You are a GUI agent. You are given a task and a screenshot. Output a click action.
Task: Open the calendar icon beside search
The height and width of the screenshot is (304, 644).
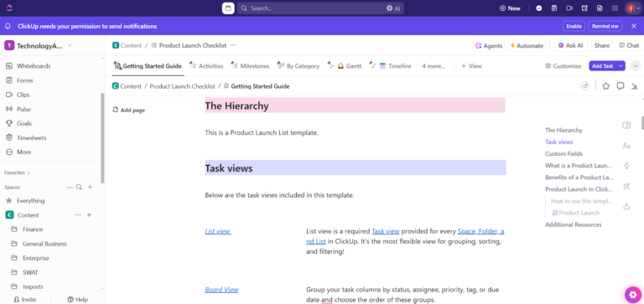[228, 8]
